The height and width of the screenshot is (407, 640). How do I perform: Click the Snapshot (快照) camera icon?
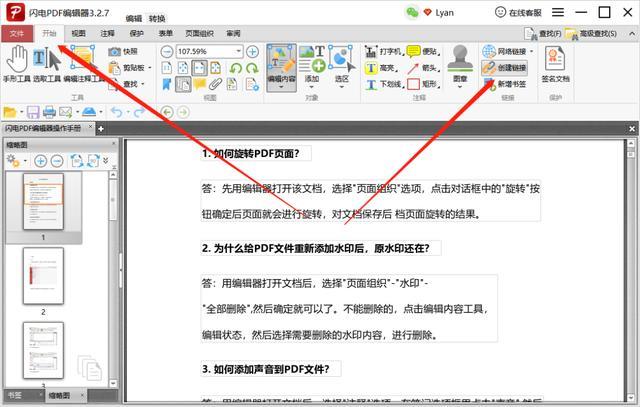coord(115,51)
